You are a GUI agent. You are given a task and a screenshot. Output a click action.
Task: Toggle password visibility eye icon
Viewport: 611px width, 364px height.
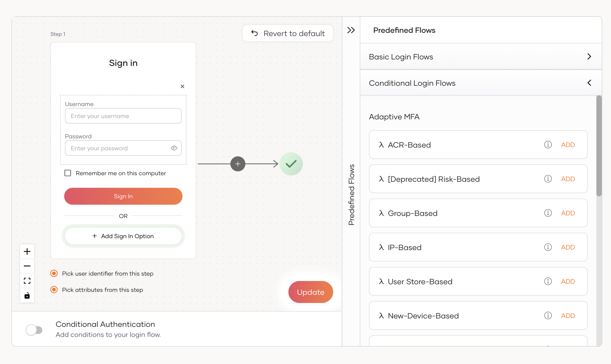pyautogui.click(x=174, y=148)
